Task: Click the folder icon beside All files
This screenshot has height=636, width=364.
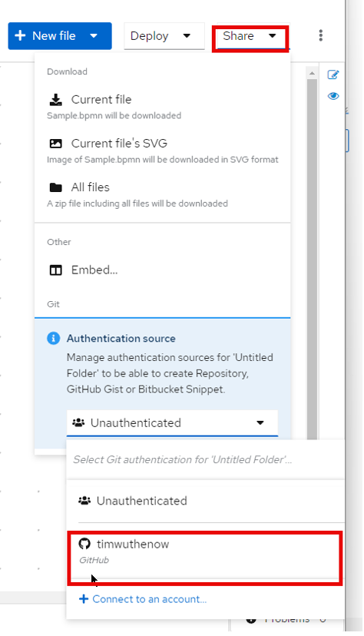Action: pyautogui.click(x=55, y=187)
